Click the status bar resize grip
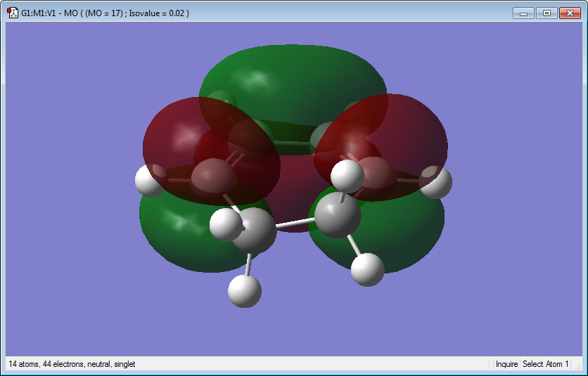Viewport: 588px width, 376px height. [578, 365]
